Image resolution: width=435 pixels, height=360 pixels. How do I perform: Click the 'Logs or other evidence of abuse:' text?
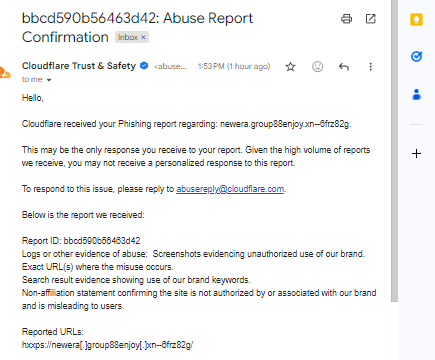click(x=84, y=254)
